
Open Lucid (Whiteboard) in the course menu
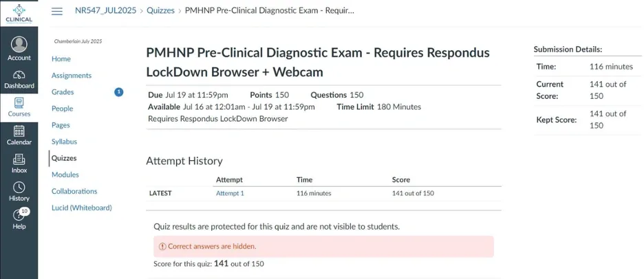tap(82, 208)
